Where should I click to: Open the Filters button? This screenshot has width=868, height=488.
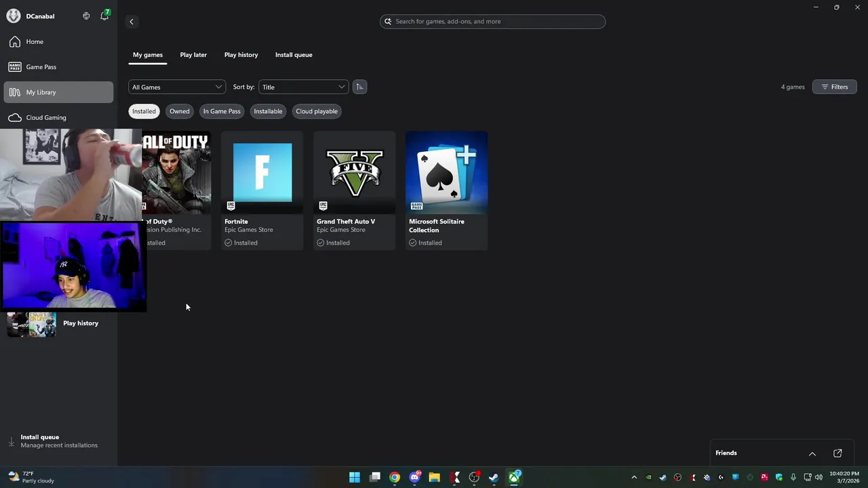835,87
